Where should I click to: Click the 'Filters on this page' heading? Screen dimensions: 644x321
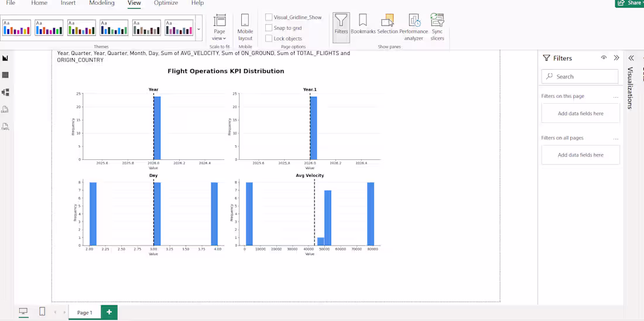[x=563, y=96]
